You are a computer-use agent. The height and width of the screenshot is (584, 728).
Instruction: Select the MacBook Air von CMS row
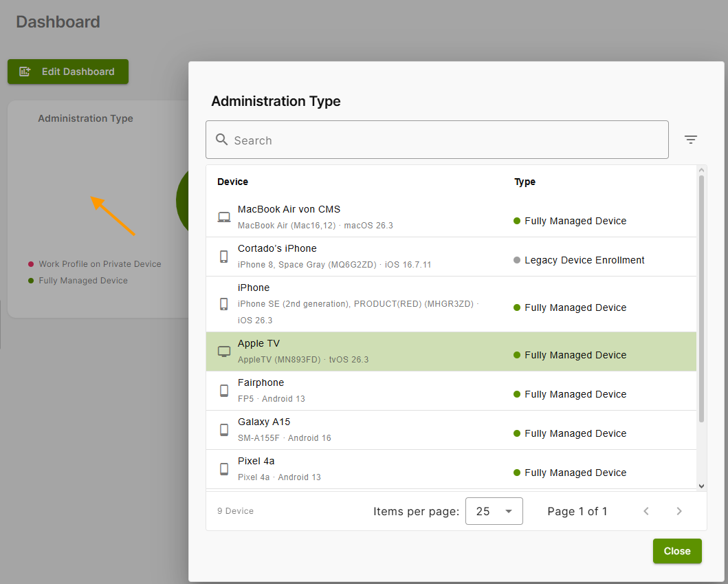click(451, 217)
